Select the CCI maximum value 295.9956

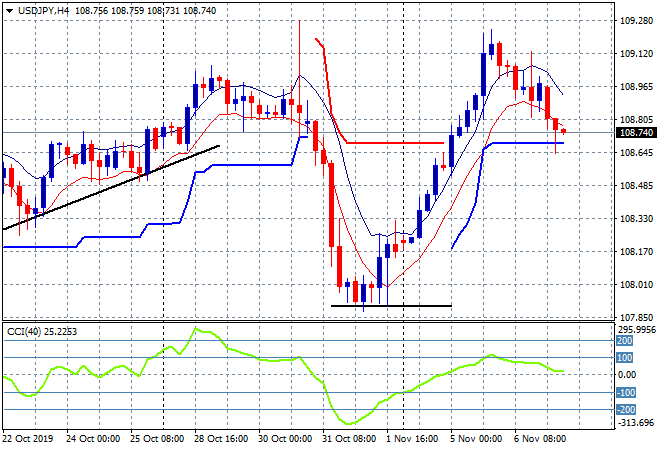pos(636,330)
